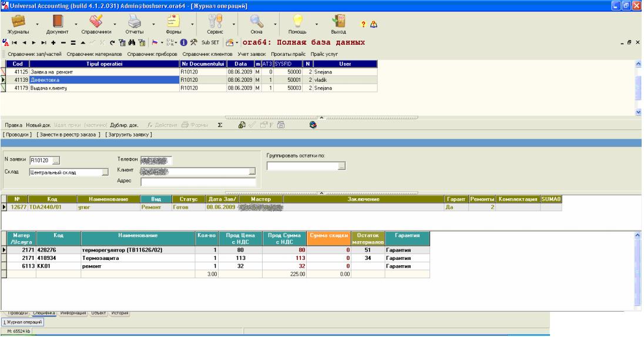Click the binoculars search icon
The height and width of the screenshot is (337, 644).
coord(132,43)
